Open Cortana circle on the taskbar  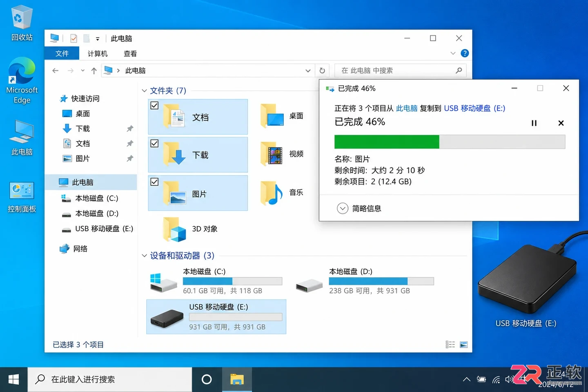207,380
